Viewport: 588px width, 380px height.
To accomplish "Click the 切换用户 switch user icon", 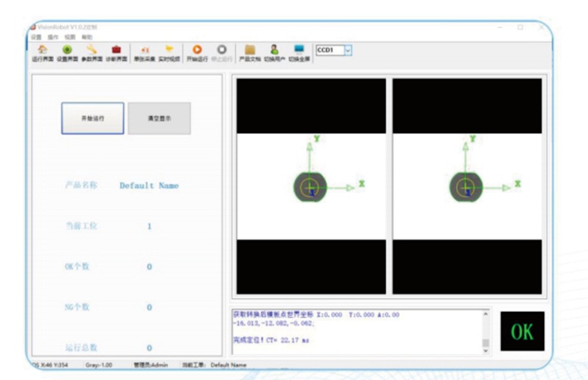I will (275, 52).
